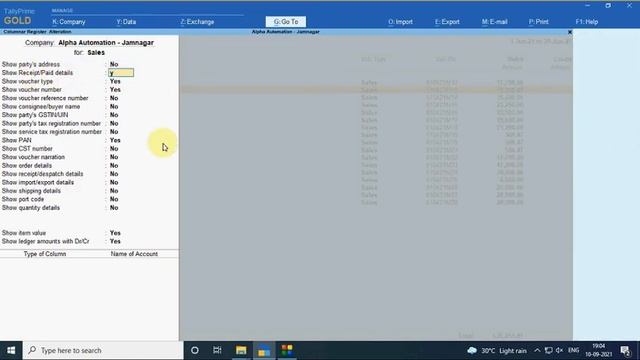Open File Explorer from taskbar
Viewport: 640px width, 360px height.
[241, 350]
